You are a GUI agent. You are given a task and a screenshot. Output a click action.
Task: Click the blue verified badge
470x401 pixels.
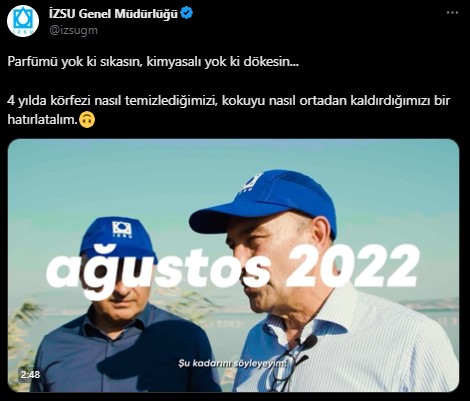(x=186, y=13)
